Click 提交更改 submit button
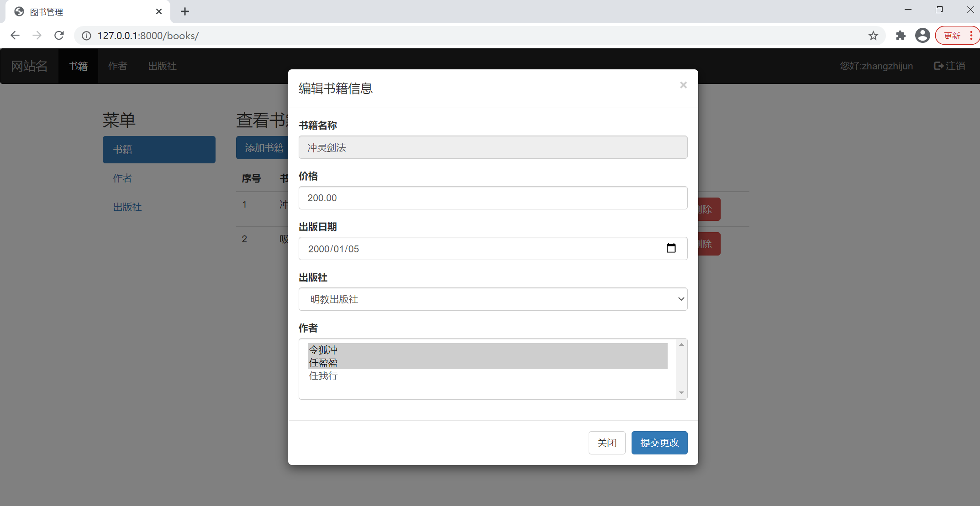The image size is (980, 506). point(659,443)
